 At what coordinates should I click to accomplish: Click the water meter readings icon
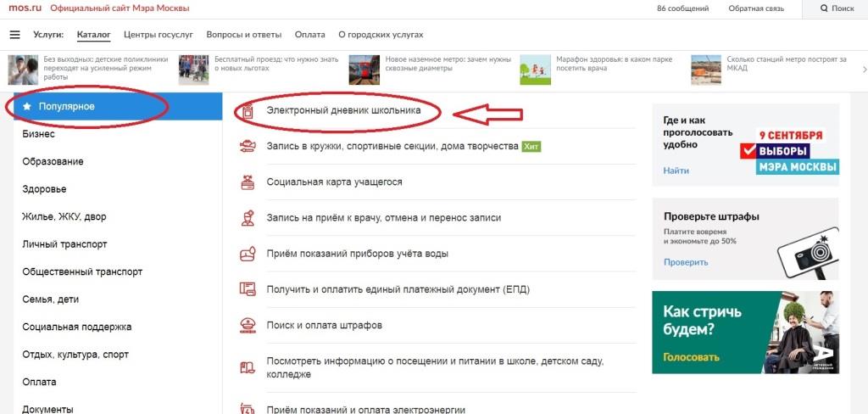coord(248,254)
